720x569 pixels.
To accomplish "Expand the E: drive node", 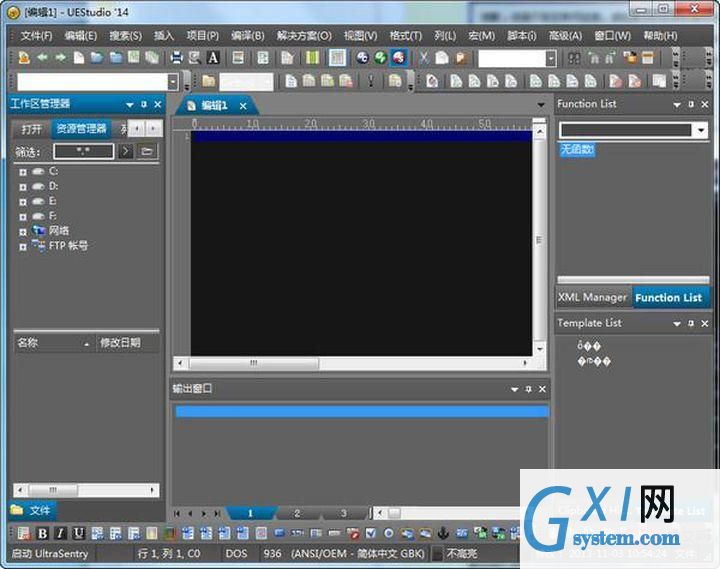I will point(22,202).
